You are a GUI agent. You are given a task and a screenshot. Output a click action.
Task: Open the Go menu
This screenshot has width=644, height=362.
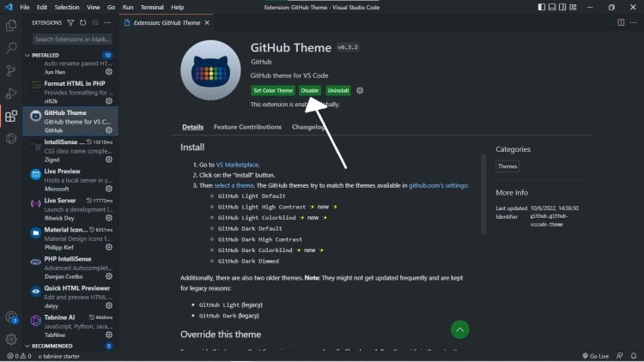(x=111, y=7)
